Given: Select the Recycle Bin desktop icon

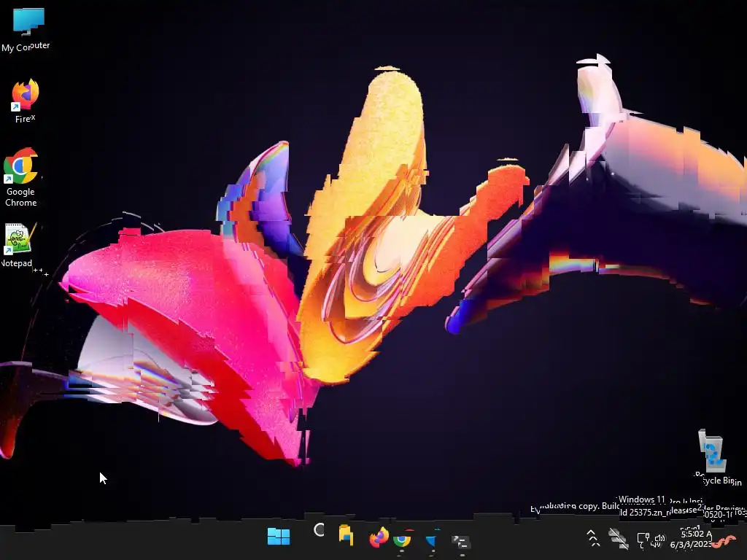Looking at the screenshot, I should tap(716, 458).
